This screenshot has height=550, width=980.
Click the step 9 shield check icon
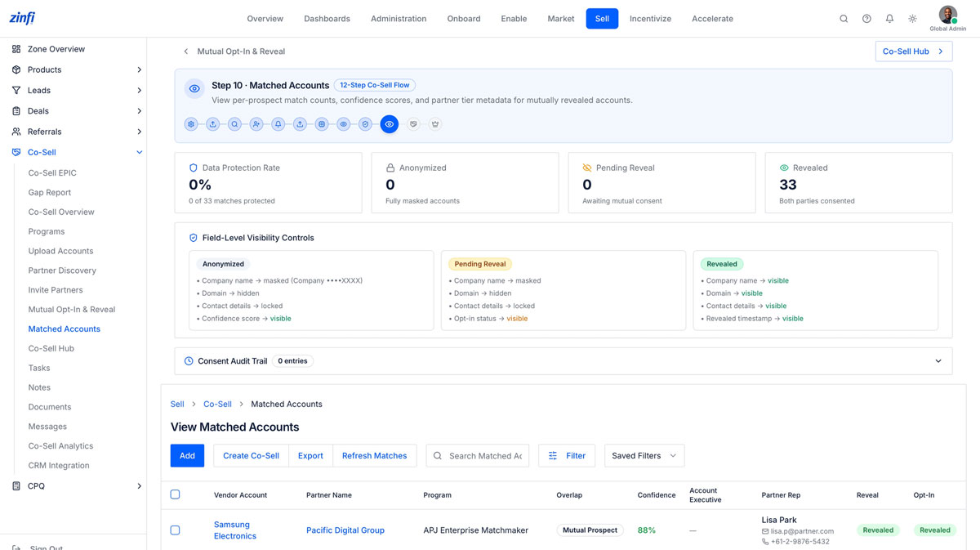pos(365,124)
